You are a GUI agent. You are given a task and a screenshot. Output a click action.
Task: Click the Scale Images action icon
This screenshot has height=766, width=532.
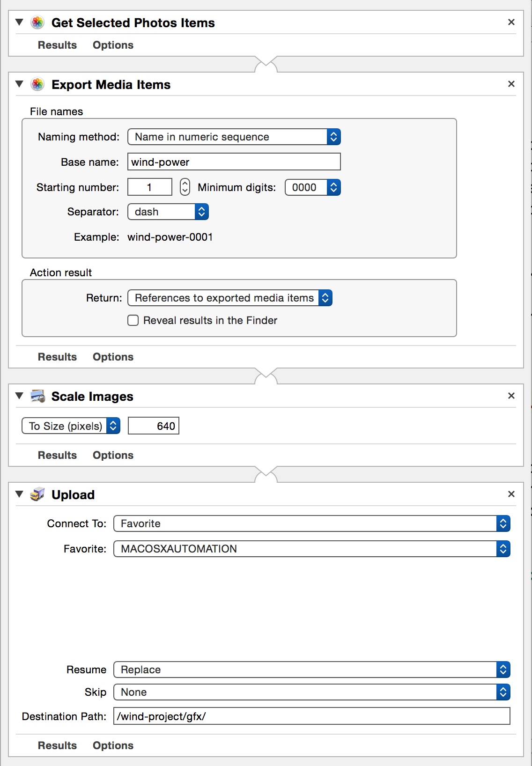point(37,396)
